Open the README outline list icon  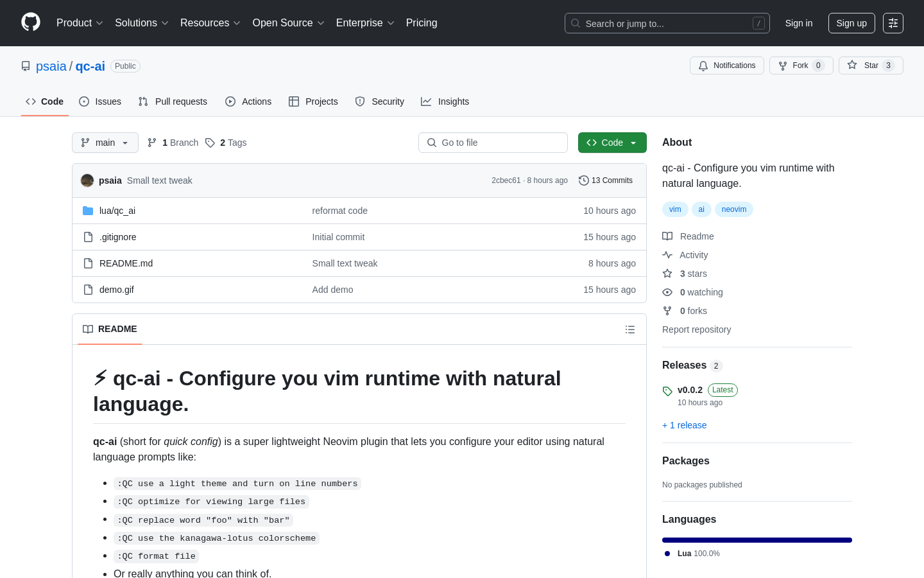click(630, 329)
